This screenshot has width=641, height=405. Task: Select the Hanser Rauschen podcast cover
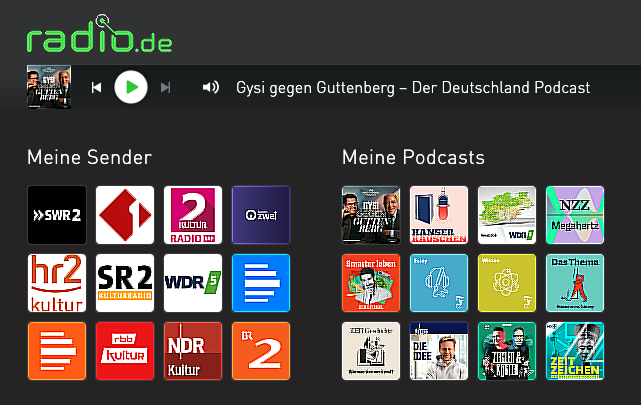[439, 215]
